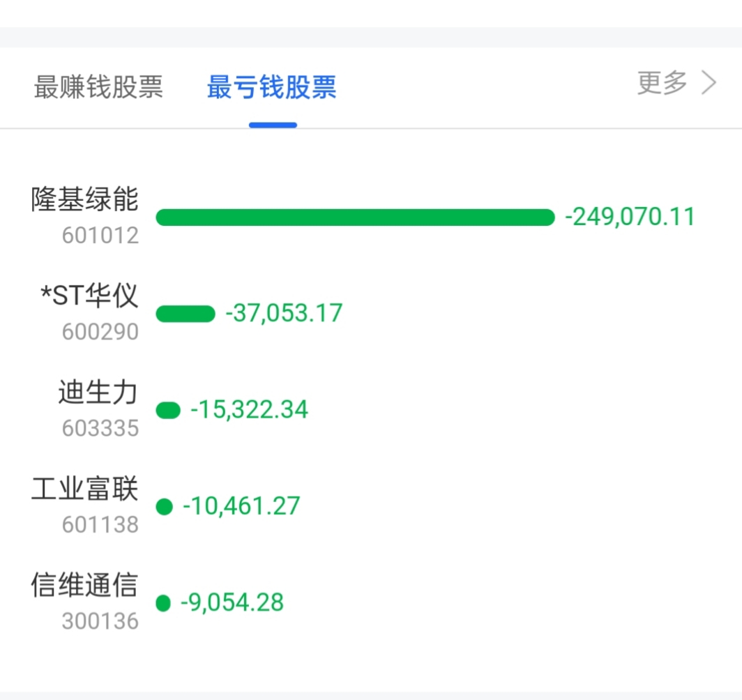Click the 信维通信 green dot bar
742x700 pixels.
click(x=163, y=604)
